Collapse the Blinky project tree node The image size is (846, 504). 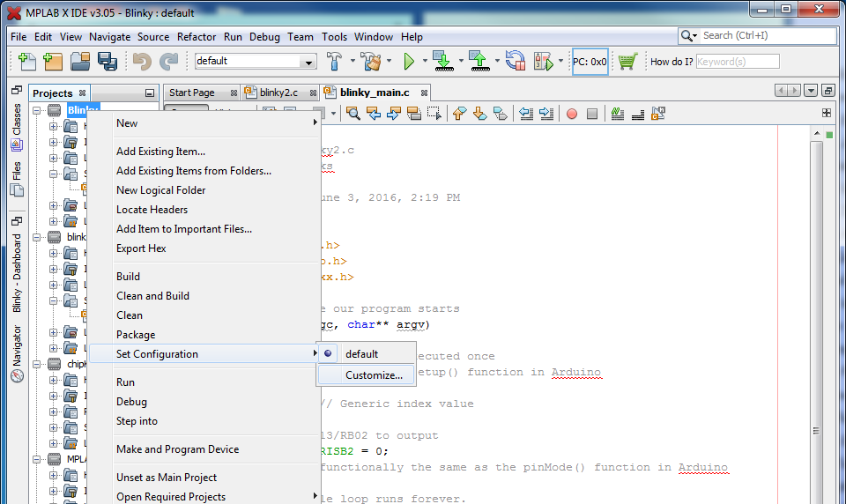37,111
